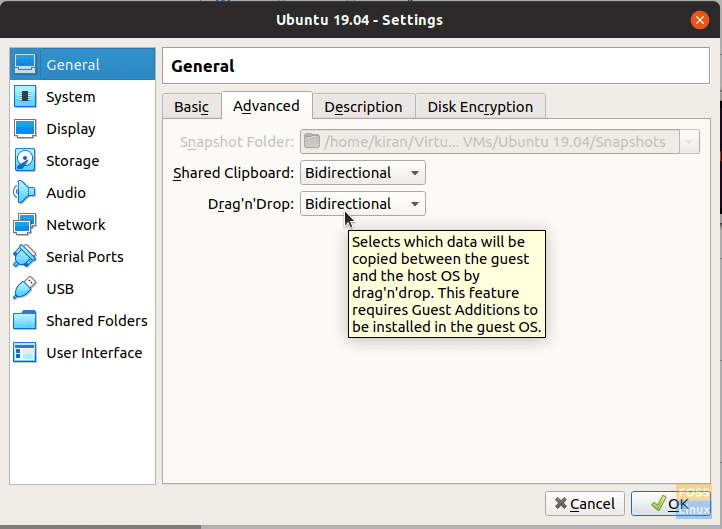Viewport: 722px width, 529px height.
Task: Click the Network computers icon
Action: click(25, 224)
